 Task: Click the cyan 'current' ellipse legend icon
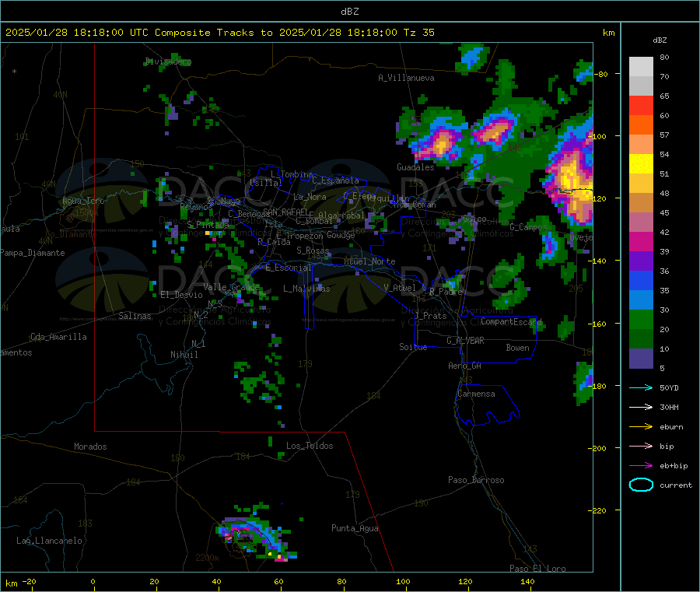(x=641, y=485)
